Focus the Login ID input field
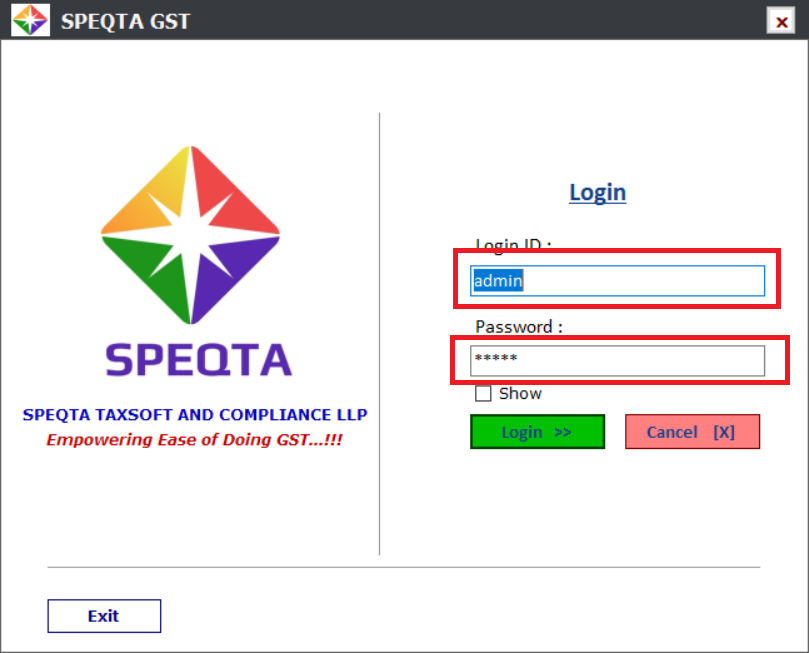 618,281
